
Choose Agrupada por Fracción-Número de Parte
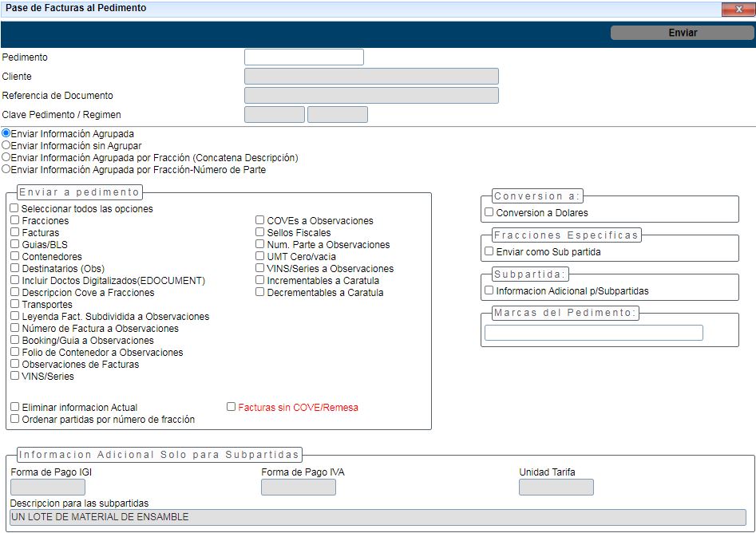click(6, 170)
